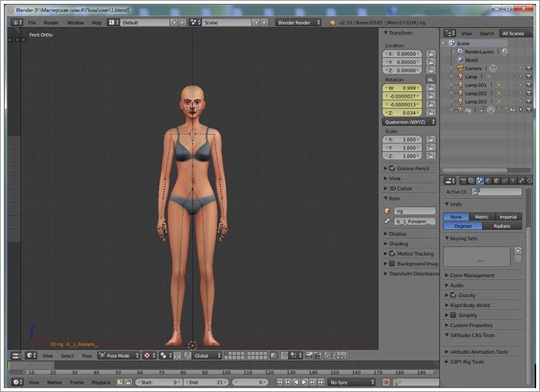540x392 pixels.
Task: Open the Quaternion (WXYZ) rotation mode dropdown
Action: coord(410,122)
